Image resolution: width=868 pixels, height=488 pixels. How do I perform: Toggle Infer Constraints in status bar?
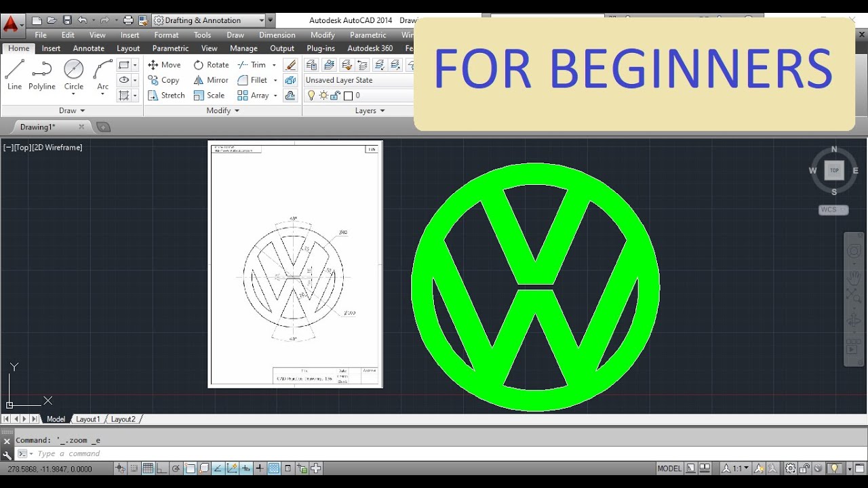pyautogui.click(x=120, y=468)
